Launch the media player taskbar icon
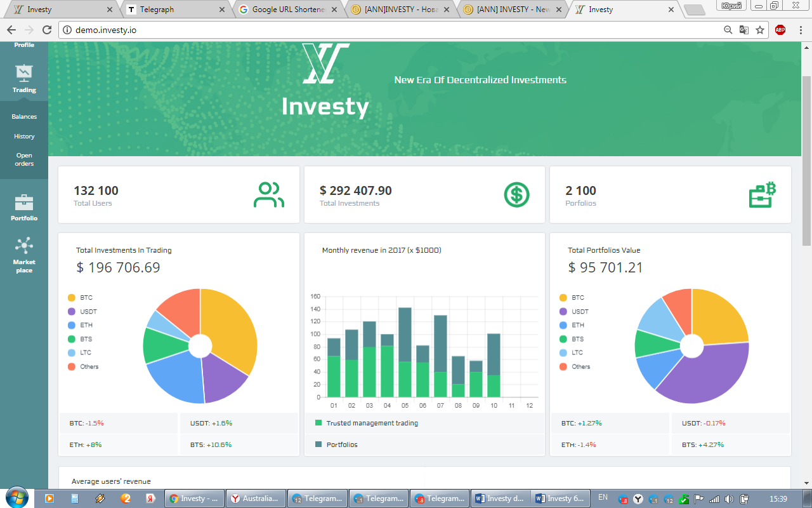Viewport: 812px width, 508px height. 49,498
